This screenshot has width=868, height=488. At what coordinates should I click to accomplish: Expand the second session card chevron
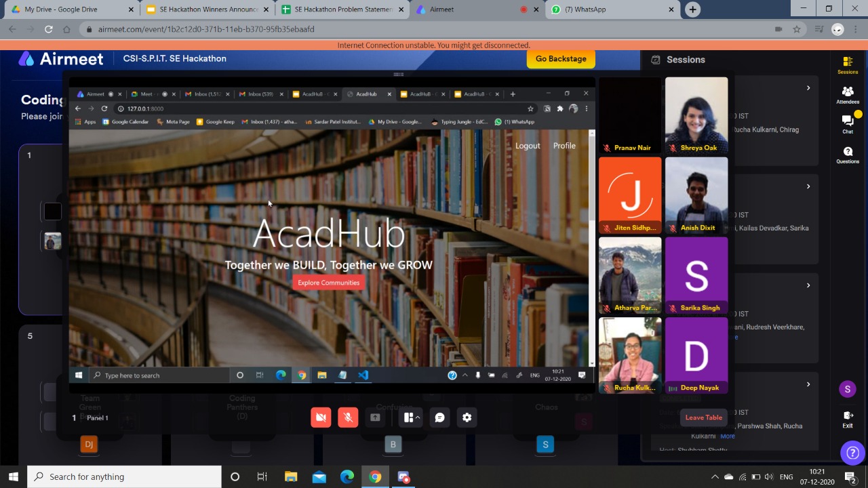808,186
